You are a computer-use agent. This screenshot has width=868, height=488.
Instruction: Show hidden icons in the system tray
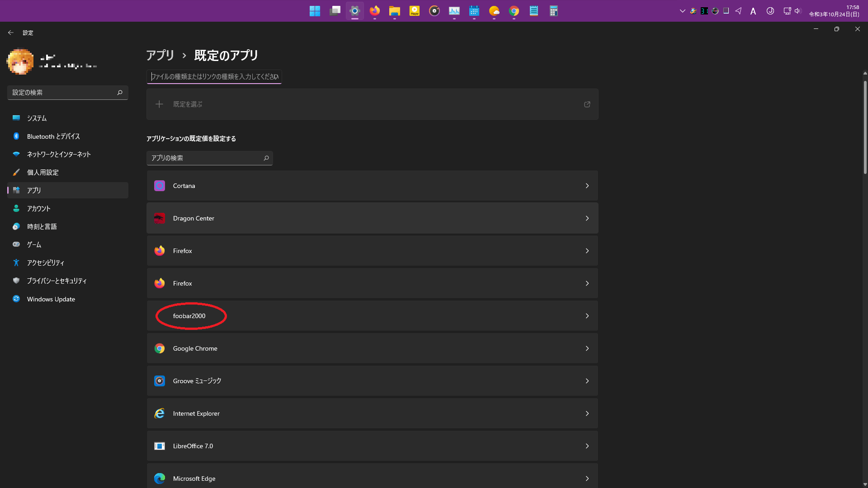pos(683,11)
